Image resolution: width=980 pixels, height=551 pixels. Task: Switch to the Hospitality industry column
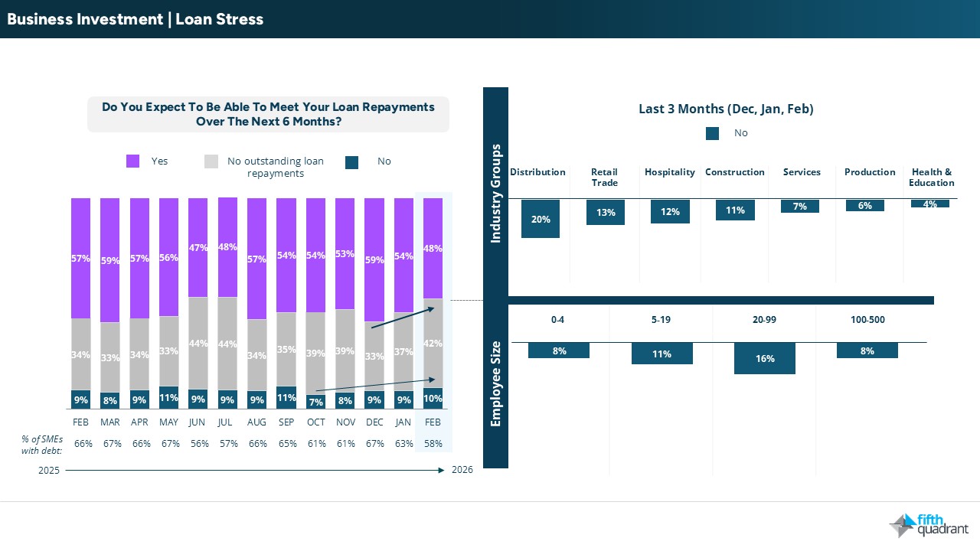[669, 172]
